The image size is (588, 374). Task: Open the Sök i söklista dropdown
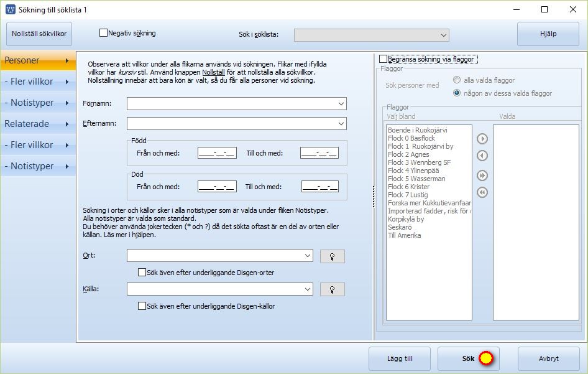(444, 35)
